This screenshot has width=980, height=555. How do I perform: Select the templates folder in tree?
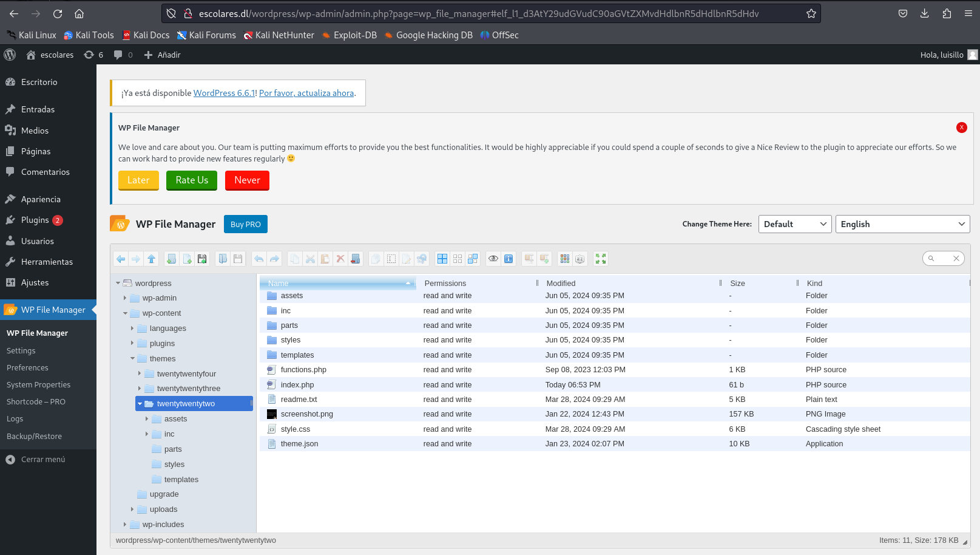[x=181, y=480]
